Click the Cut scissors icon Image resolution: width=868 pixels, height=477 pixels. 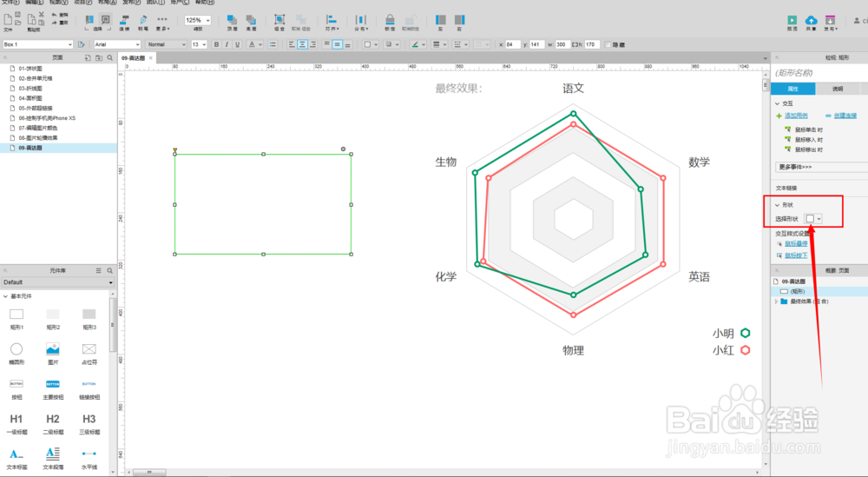[x=42, y=15]
